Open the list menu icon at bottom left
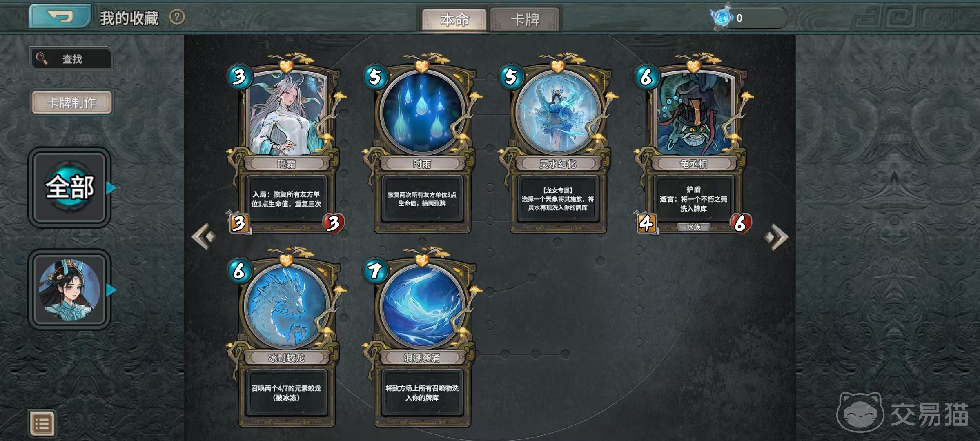 (x=42, y=423)
